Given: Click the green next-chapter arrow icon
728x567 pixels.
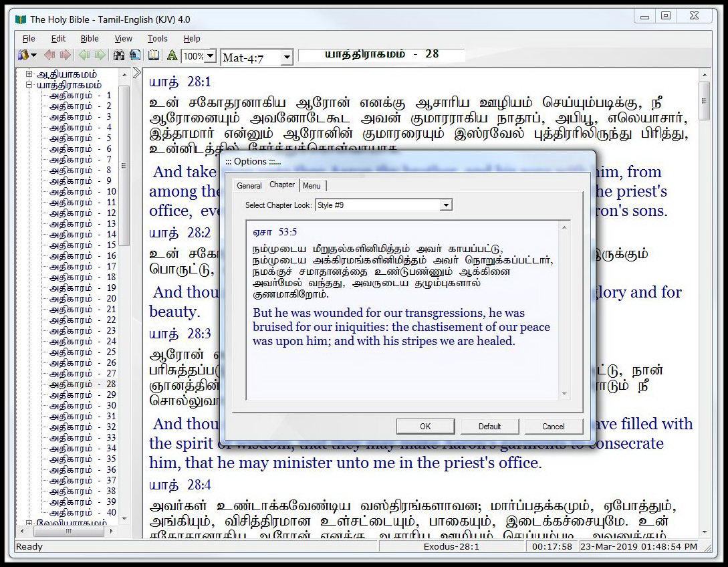Looking at the screenshot, I should point(100,55).
